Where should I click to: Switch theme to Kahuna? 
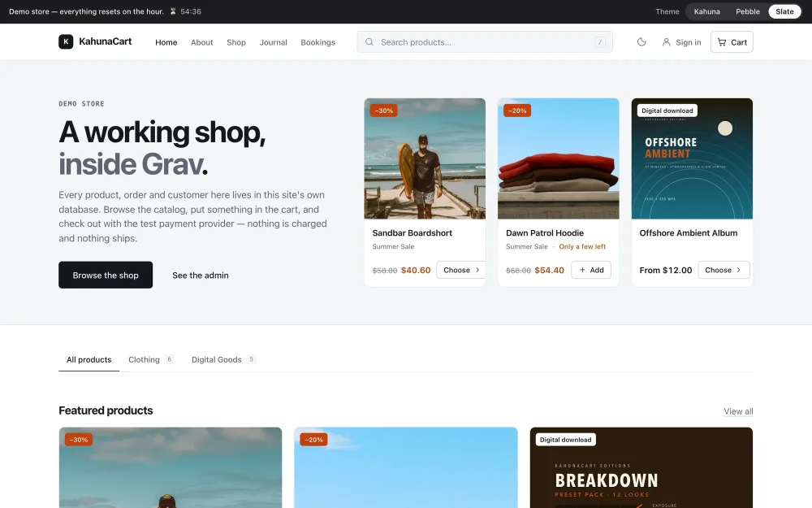tap(707, 11)
